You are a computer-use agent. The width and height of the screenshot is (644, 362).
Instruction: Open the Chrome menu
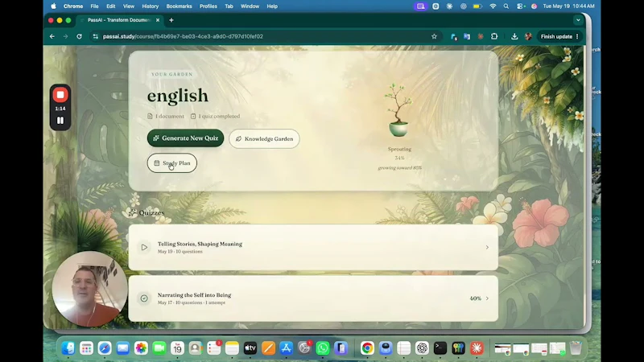[73, 6]
